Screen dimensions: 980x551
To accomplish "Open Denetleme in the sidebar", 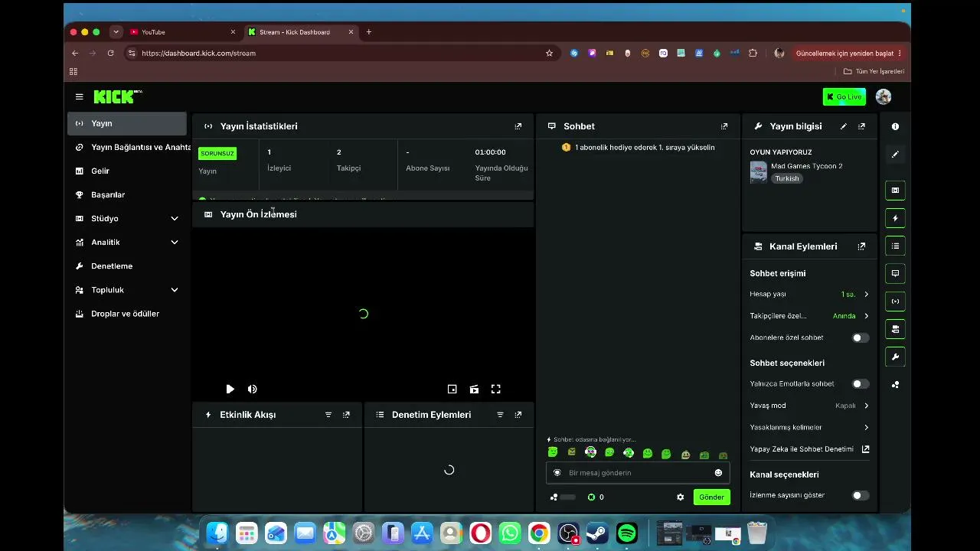I will tap(127, 266).
